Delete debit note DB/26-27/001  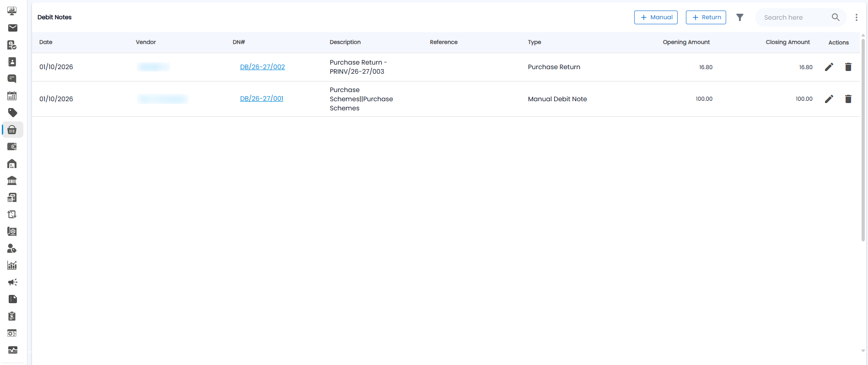point(848,99)
